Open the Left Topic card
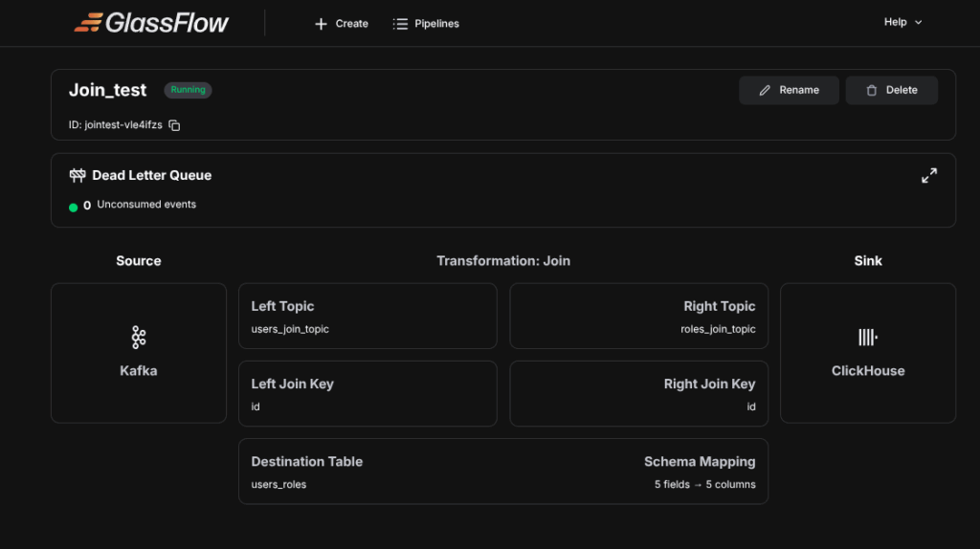Image resolution: width=980 pixels, height=549 pixels. pyautogui.click(x=367, y=316)
